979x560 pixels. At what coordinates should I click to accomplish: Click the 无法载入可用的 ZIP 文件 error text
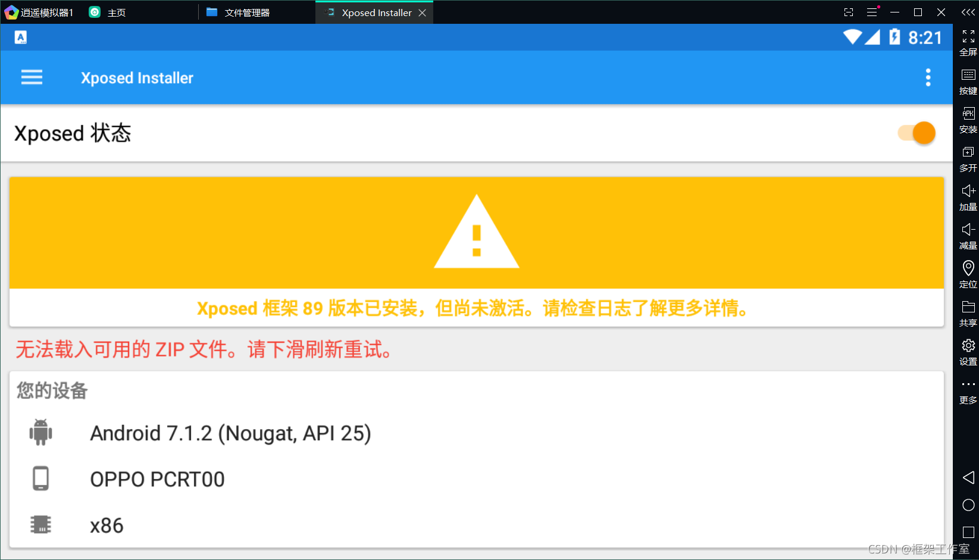point(204,349)
